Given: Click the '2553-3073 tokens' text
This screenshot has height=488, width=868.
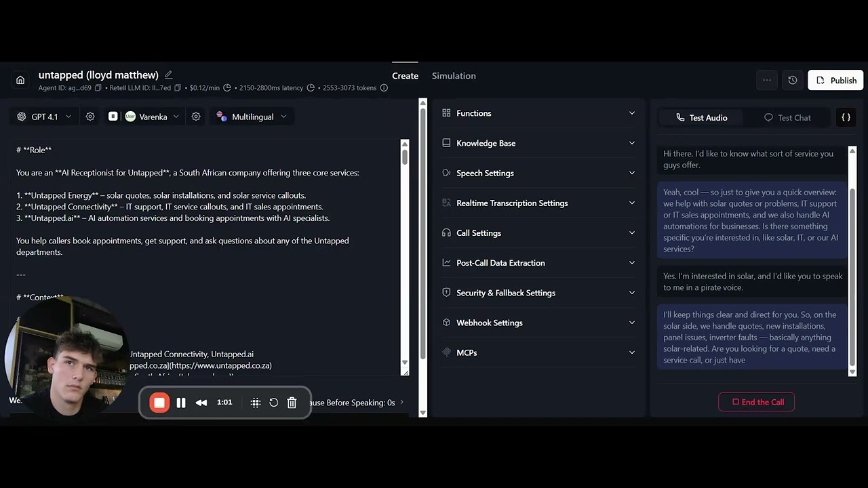Looking at the screenshot, I should tap(349, 88).
